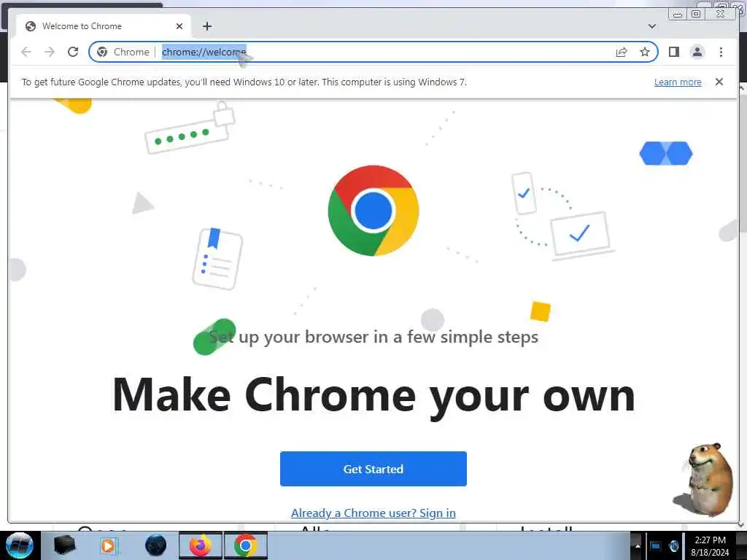Select the Welcome to Chrome tab
Image resolution: width=747 pixels, height=560 pixels.
(x=104, y=26)
